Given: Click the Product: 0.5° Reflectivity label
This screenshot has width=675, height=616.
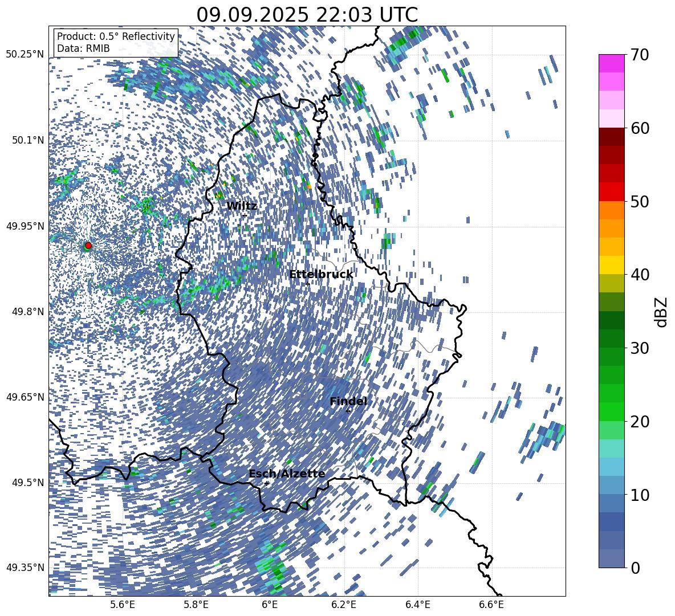Looking at the screenshot, I should click(116, 36).
